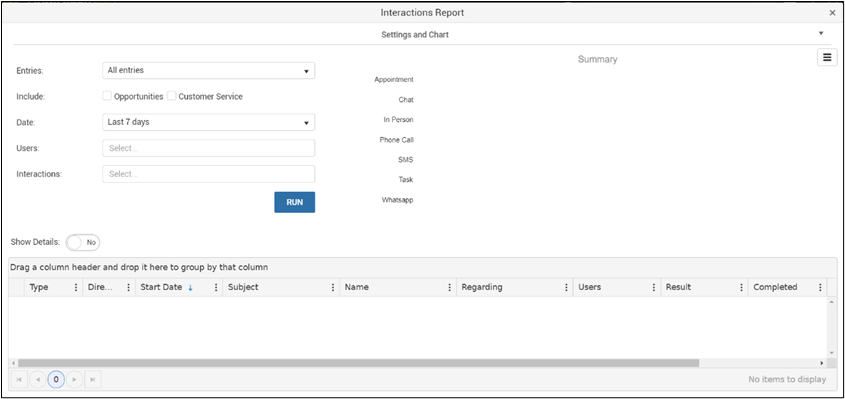The width and height of the screenshot is (845, 399).
Task: Open Users column options menu
Action: (x=654, y=287)
